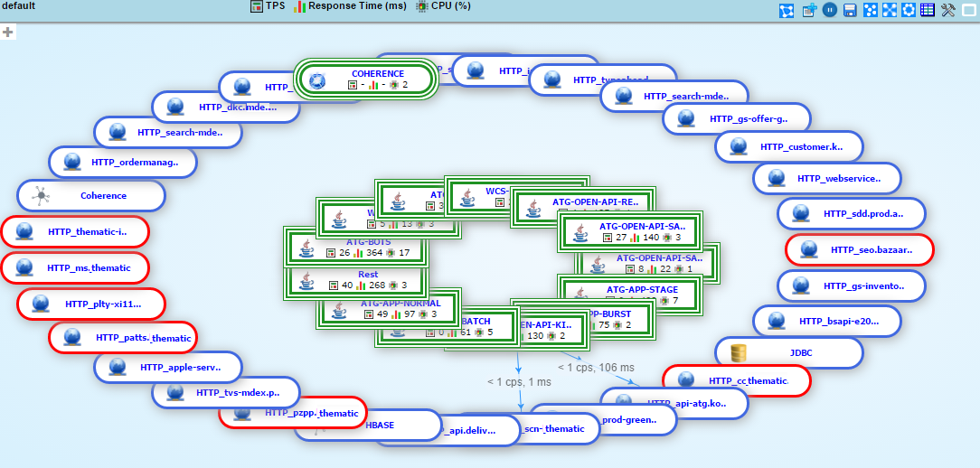The height and width of the screenshot is (468, 980).
Task: Select the HTTP_cc.thematic node
Action: tap(736, 380)
